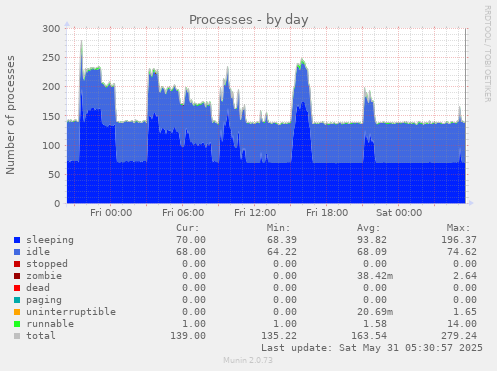Click runnable average value 1.58
This screenshot has width=497, height=371.
[375, 324]
